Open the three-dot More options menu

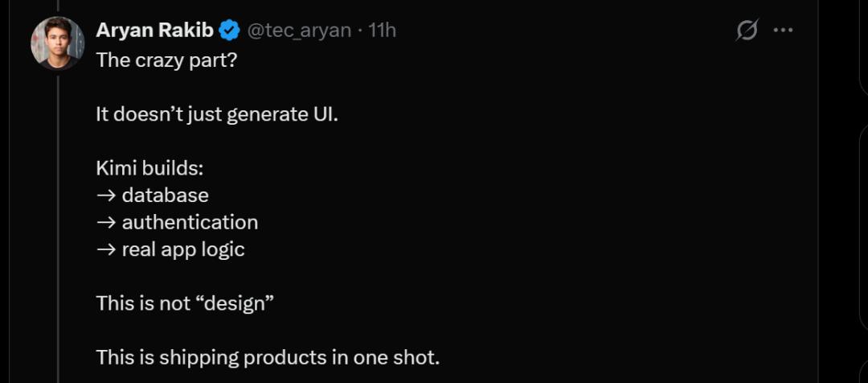783,31
